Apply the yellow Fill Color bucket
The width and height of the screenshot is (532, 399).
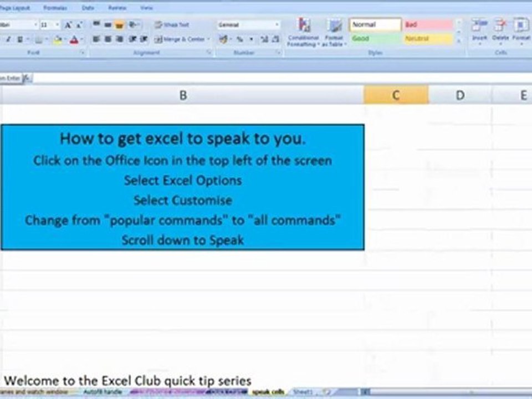[58, 40]
